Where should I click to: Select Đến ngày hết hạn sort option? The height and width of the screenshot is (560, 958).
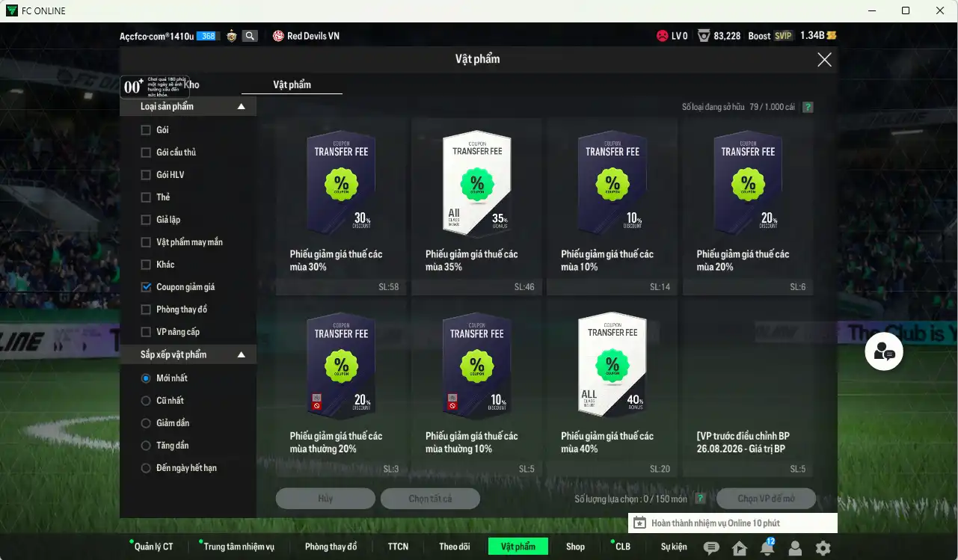[x=146, y=468]
